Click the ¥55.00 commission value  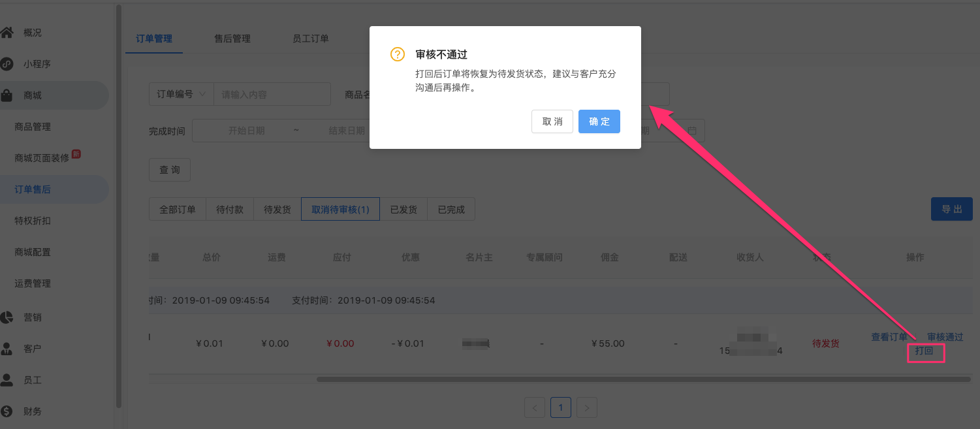click(608, 343)
